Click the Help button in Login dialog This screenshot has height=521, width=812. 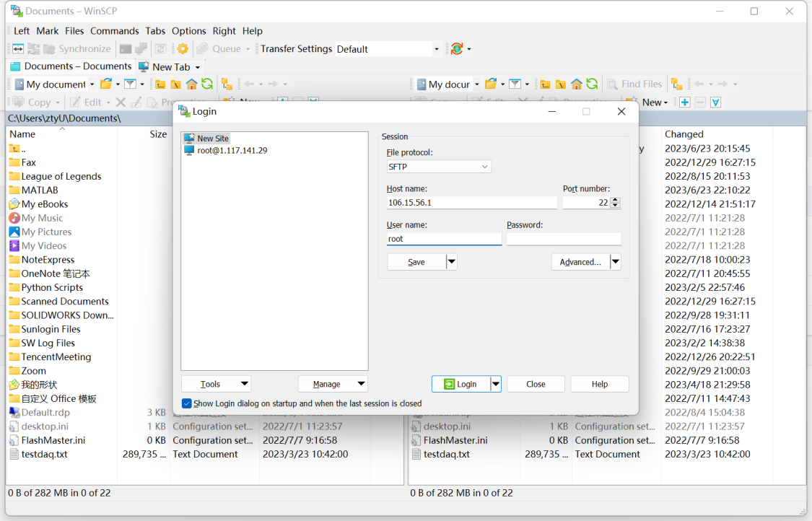tap(600, 385)
